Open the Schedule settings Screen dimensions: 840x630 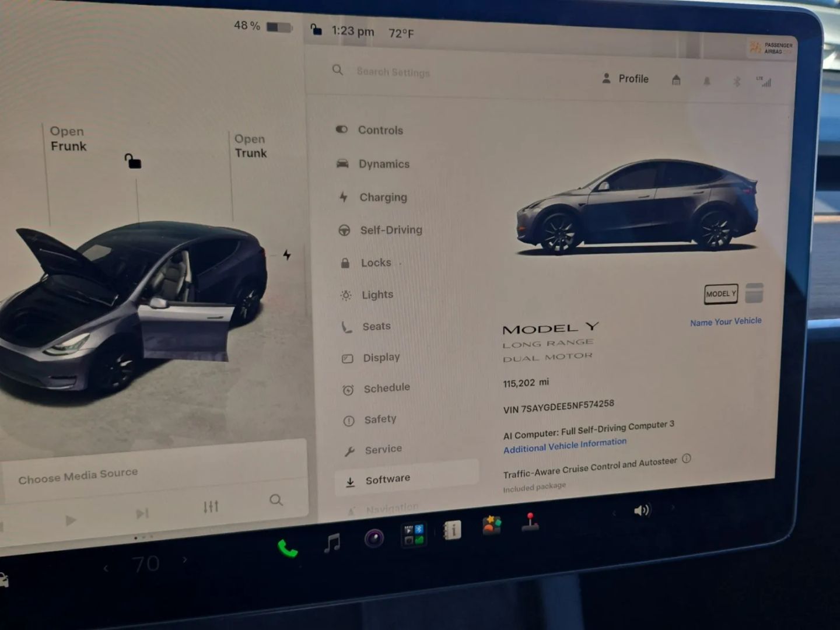(376, 388)
